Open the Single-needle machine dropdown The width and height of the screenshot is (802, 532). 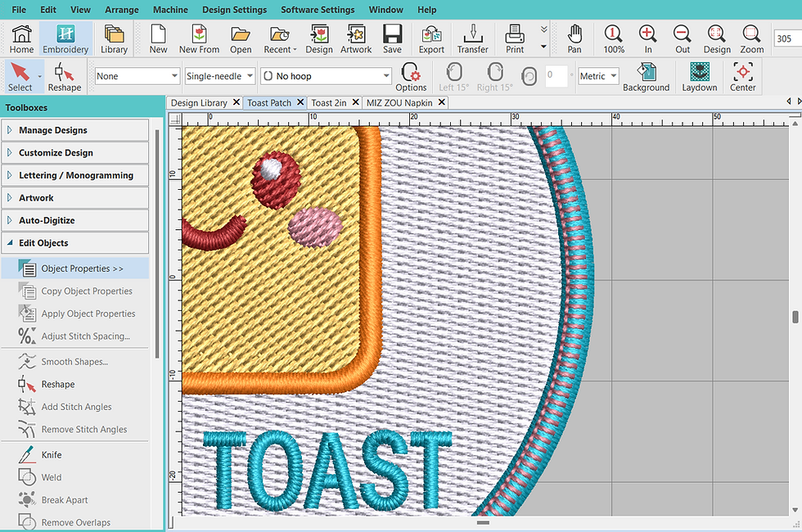pyautogui.click(x=219, y=74)
